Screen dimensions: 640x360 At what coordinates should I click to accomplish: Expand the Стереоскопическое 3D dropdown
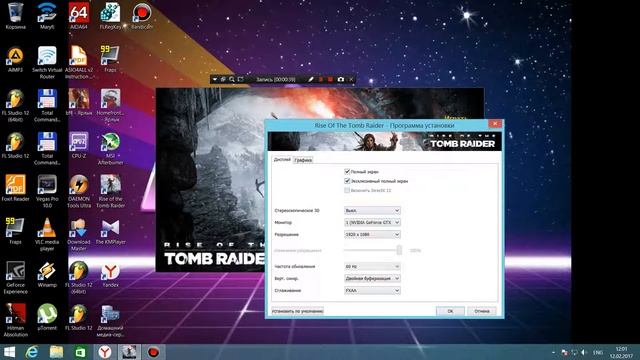[372, 210]
